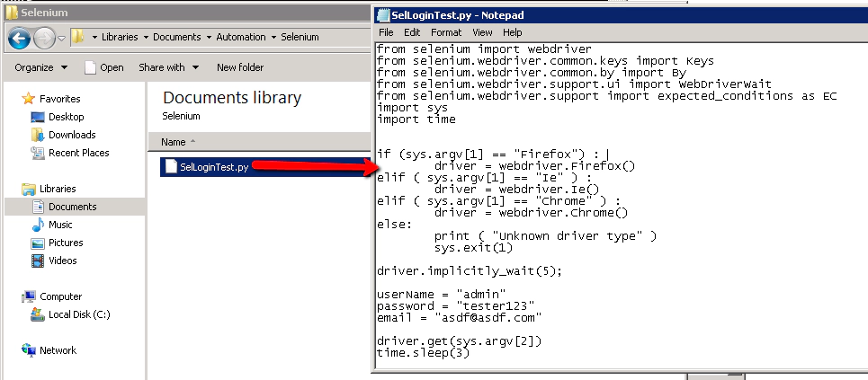Image resolution: width=868 pixels, height=380 pixels.
Task: Click the line importing expected_conditions as EC
Action: 607,96
